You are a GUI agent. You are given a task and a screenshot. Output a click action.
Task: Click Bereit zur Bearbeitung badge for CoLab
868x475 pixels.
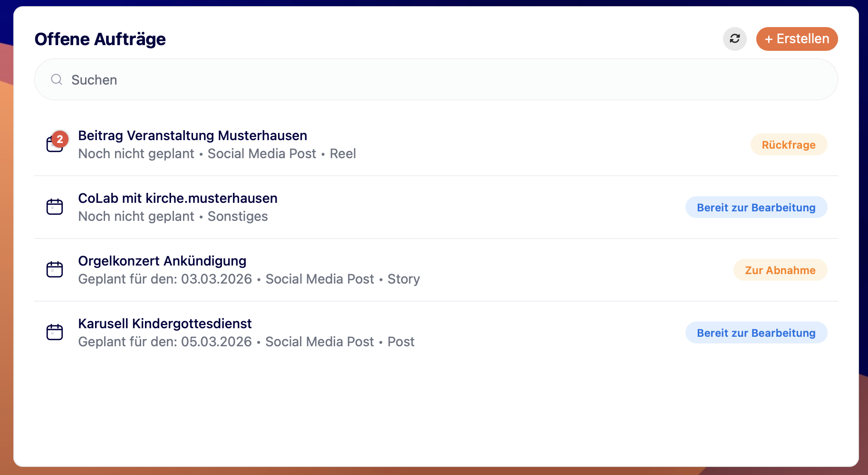coord(756,208)
